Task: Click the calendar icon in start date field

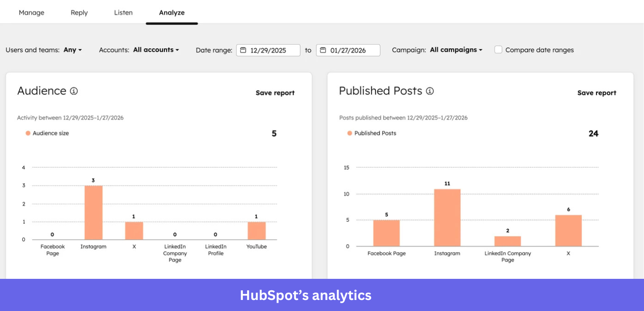Action: 243,50
